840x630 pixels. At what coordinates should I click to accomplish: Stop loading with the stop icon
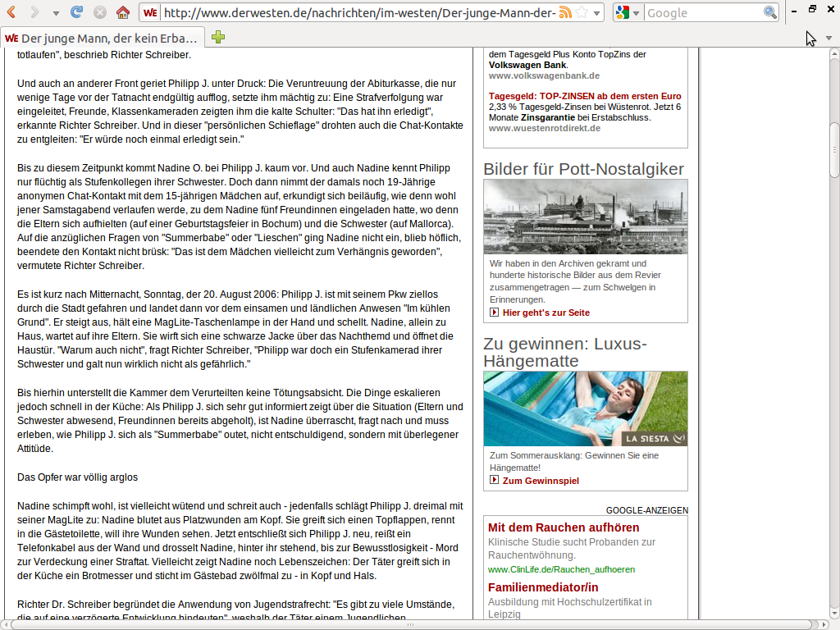(x=99, y=11)
